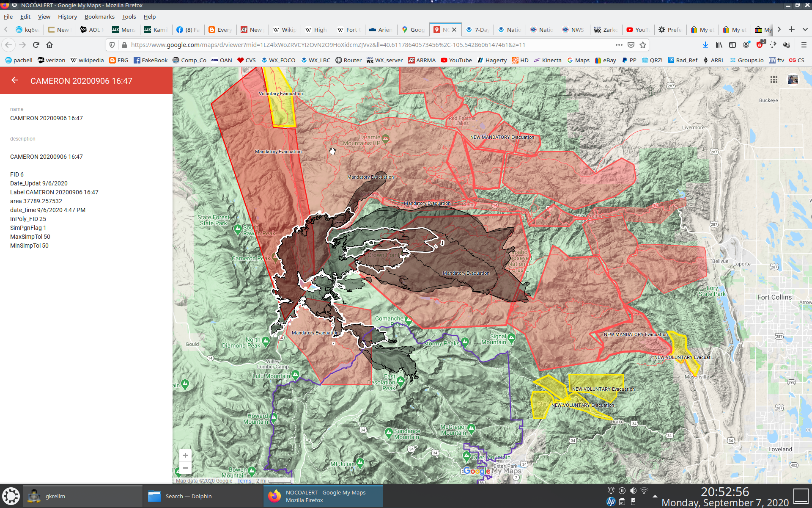Mute audio via the taskbar speaker icon

633,490
